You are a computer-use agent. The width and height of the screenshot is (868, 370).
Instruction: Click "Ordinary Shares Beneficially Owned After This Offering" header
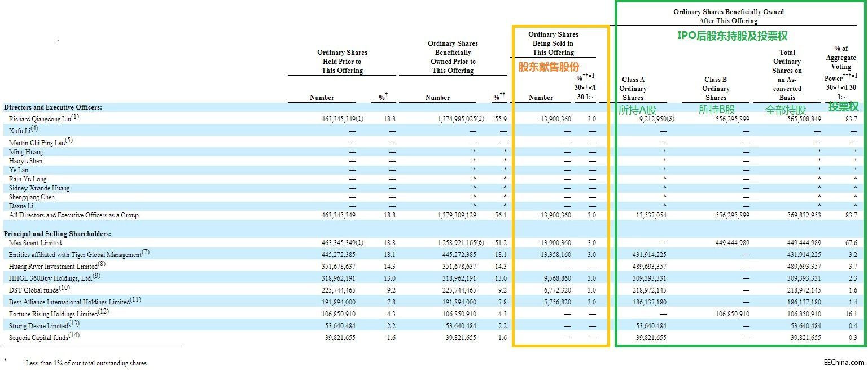coord(729,16)
